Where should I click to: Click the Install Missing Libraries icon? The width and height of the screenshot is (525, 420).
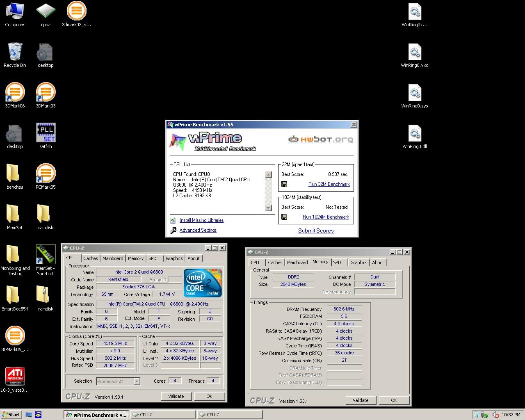click(173, 220)
